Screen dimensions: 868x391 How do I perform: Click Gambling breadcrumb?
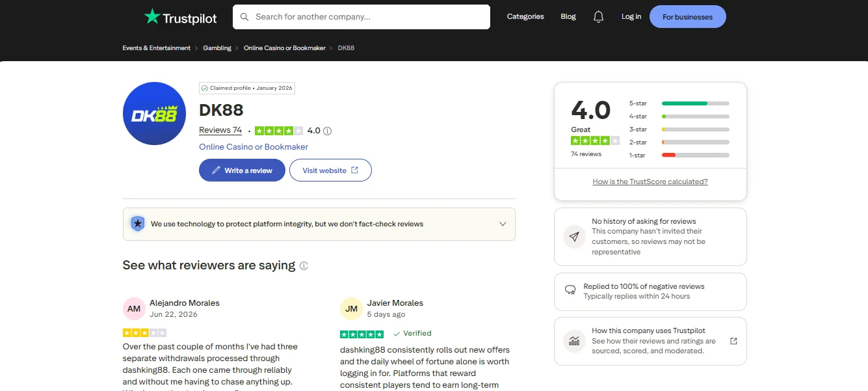click(217, 48)
